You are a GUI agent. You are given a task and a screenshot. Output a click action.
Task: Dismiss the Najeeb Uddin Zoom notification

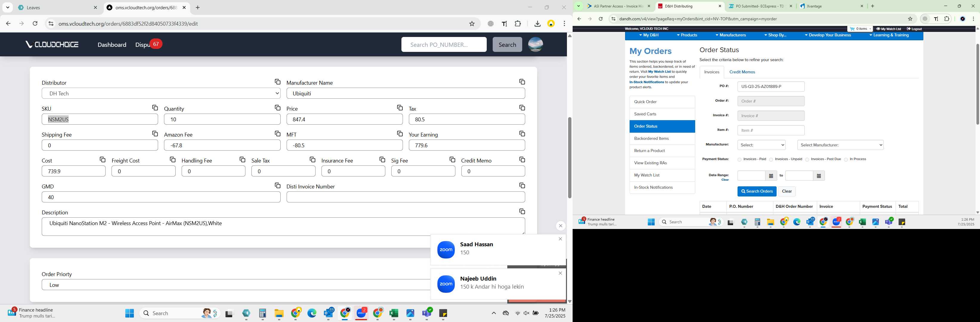(560, 273)
